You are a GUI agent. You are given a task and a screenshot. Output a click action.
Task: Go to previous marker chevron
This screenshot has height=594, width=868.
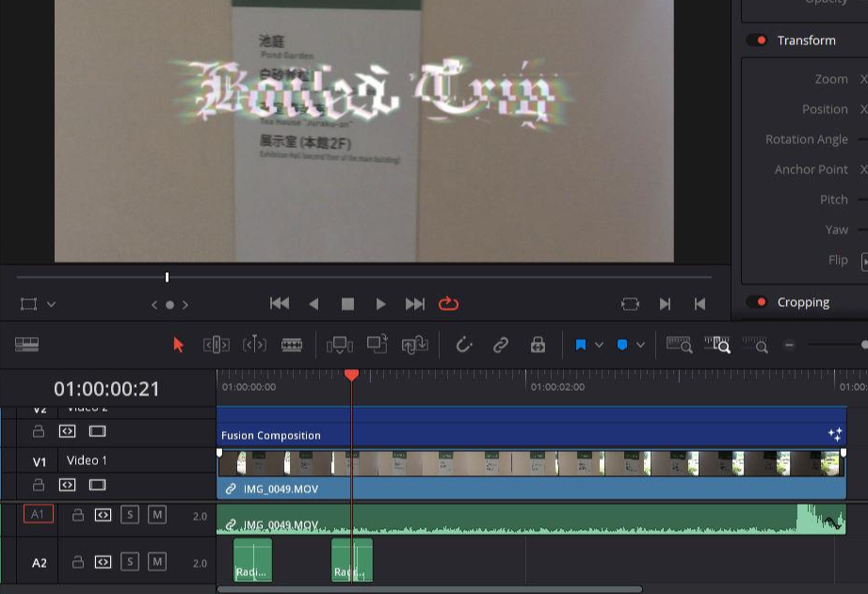click(154, 304)
